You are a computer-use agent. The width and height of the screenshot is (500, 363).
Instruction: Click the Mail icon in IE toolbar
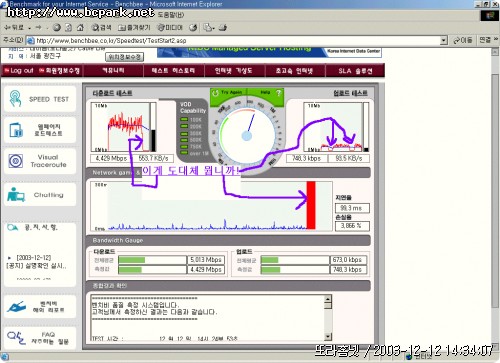click(x=209, y=28)
